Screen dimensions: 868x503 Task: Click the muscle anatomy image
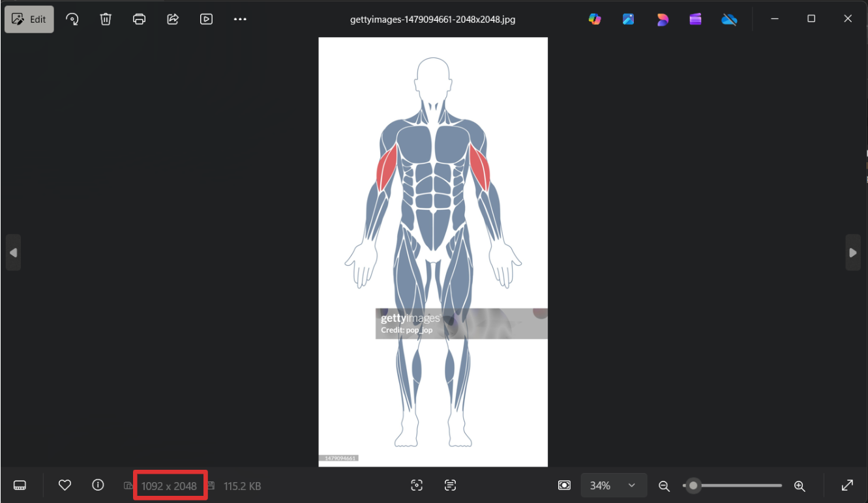point(433,251)
